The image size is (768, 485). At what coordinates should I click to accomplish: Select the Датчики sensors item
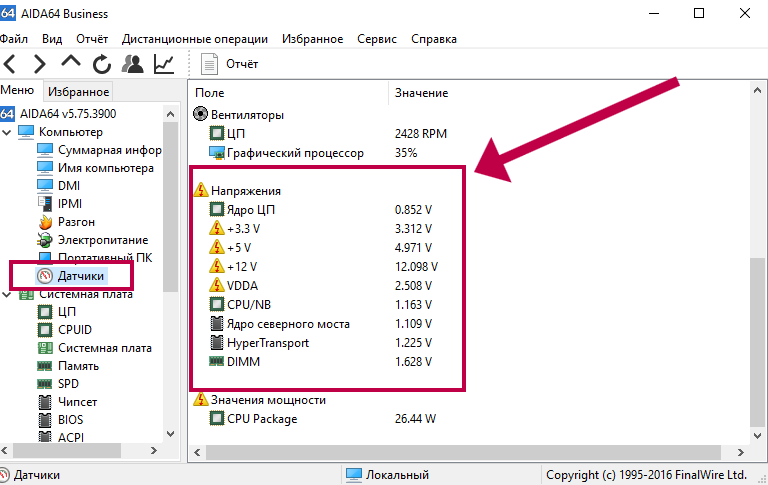[x=71, y=276]
